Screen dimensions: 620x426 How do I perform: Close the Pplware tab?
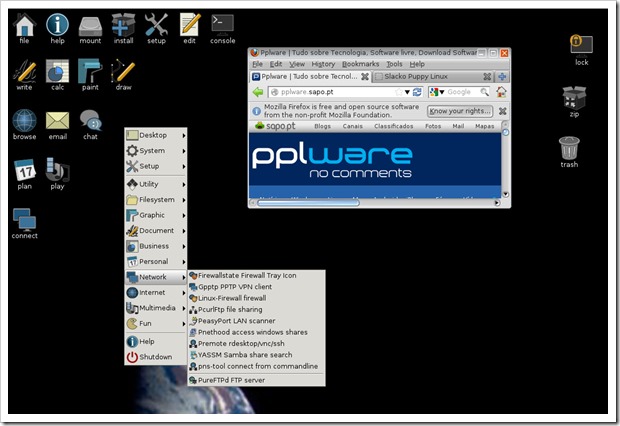(365, 76)
